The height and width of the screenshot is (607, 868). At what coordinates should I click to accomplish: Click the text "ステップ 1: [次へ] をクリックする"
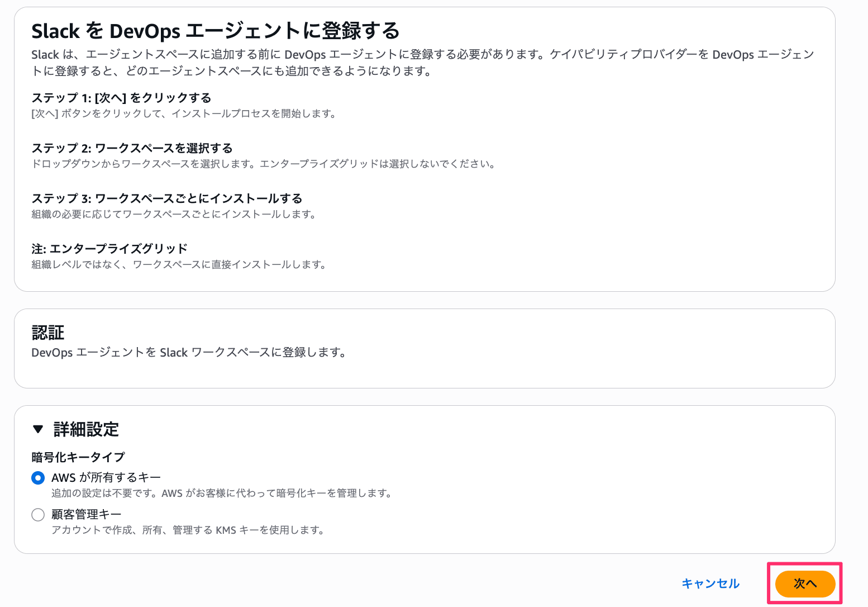tap(121, 98)
